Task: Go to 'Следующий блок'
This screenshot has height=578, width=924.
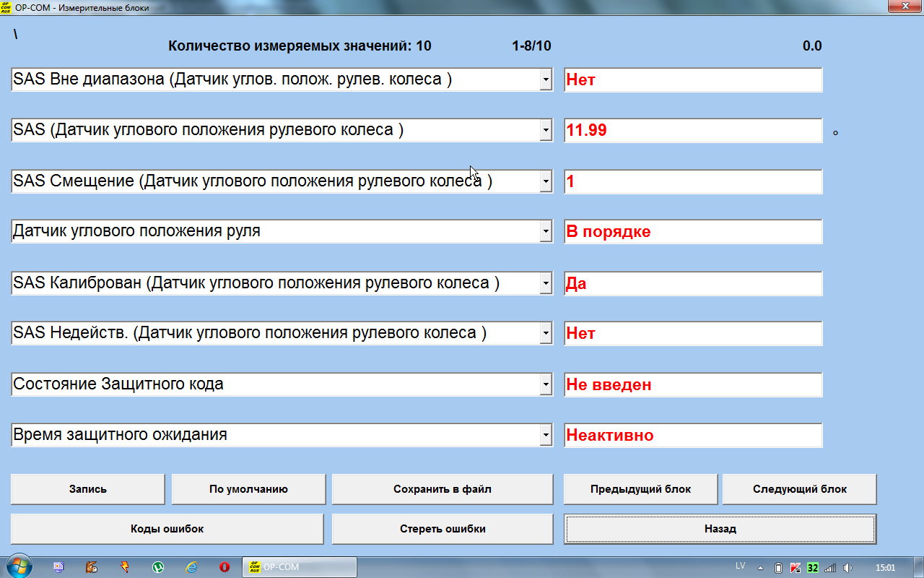Action: point(800,489)
